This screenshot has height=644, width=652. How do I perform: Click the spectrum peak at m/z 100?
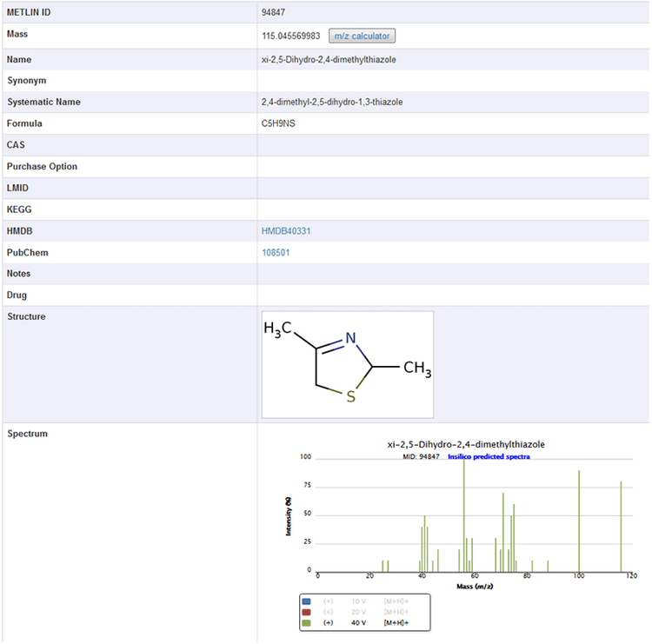pos(579,520)
